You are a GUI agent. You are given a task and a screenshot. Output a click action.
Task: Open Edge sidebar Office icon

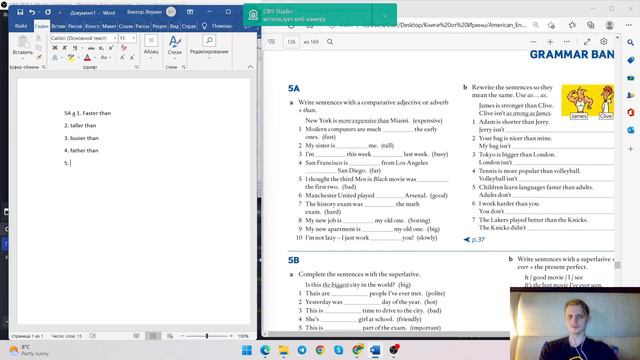tap(631, 112)
